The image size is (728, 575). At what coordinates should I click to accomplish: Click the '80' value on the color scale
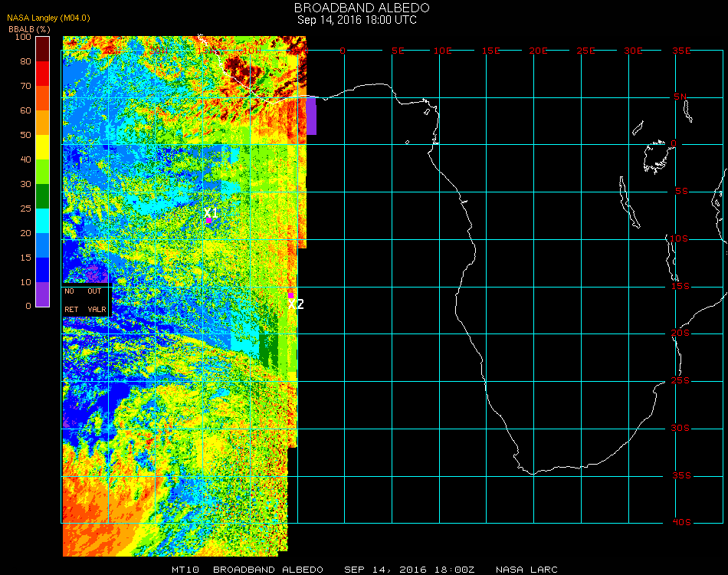[25, 61]
